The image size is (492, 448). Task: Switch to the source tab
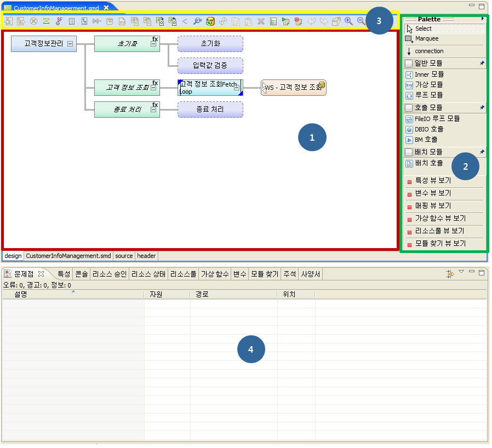click(123, 256)
